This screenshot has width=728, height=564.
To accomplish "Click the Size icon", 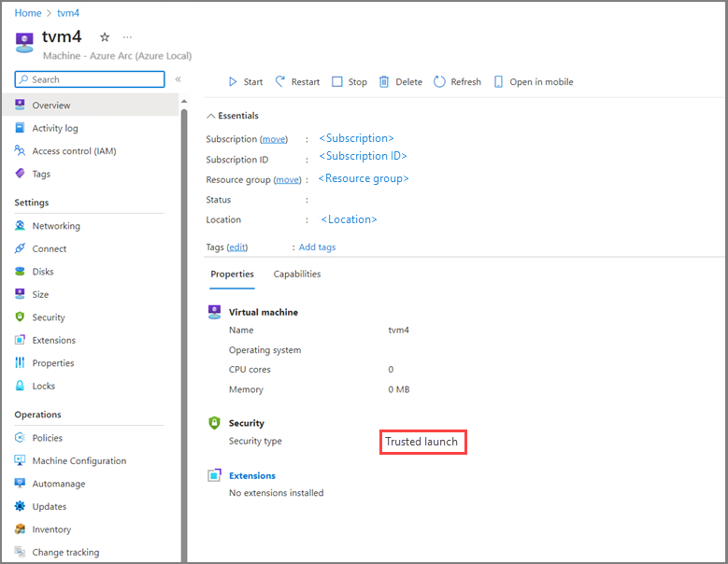I will pos(20,293).
